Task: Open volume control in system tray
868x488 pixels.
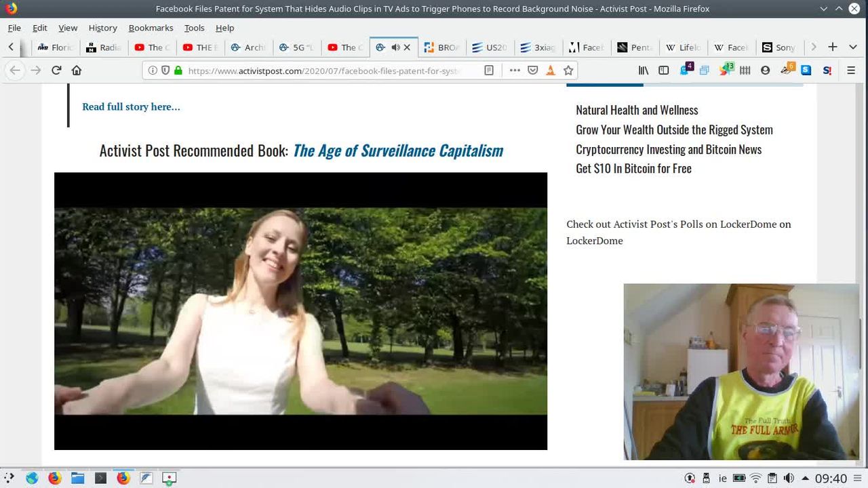Action: (x=789, y=479)
